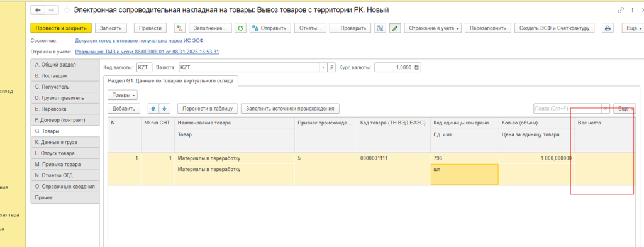The width and height of the screenshot is (644, 247).
Task: Select the quantity cell 1 000,000000
Action: coord(536,158)
